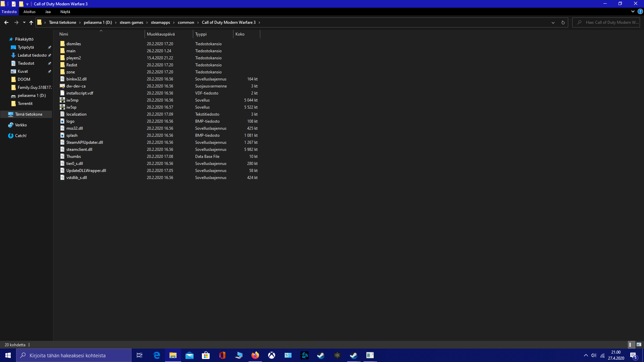Viewport: 644px width, 362px height.
Task: Open Catch! in the navigation pane
Action: (21, 136)
